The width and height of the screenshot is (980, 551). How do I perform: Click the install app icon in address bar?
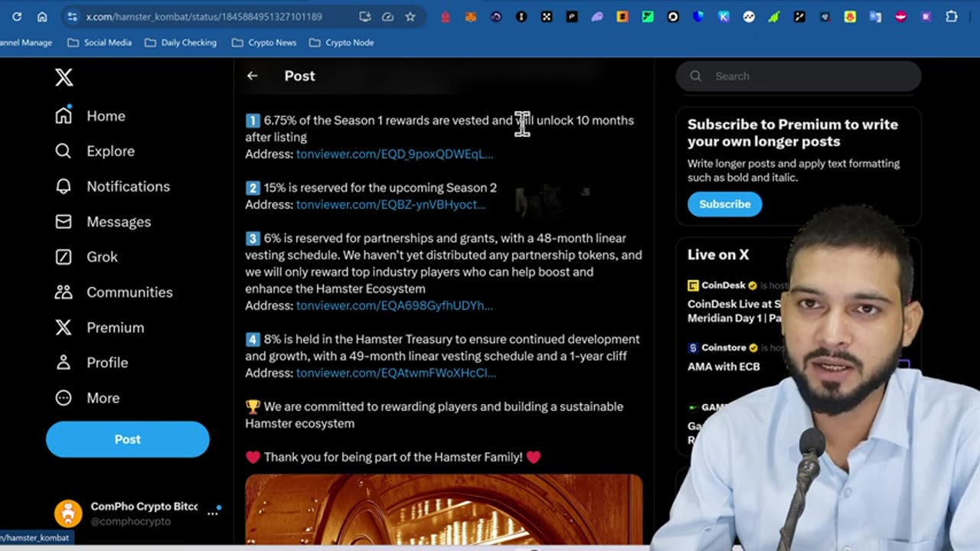click(365, 16)
